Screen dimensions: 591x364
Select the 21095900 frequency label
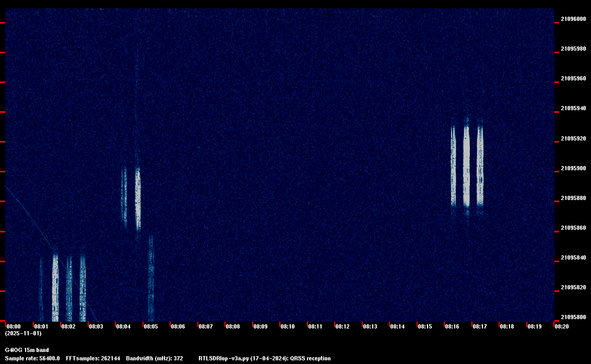574,168
